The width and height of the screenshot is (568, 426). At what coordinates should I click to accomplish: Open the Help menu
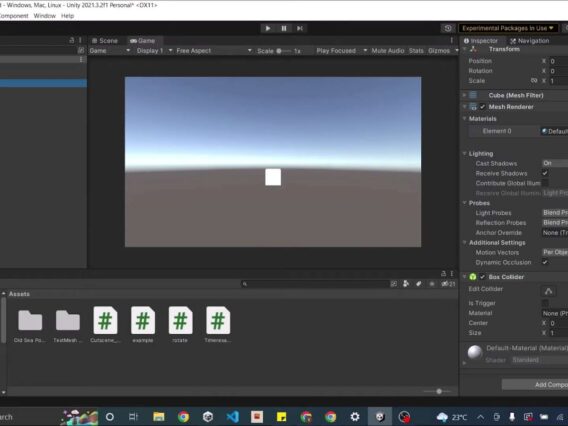pos(67,16)
